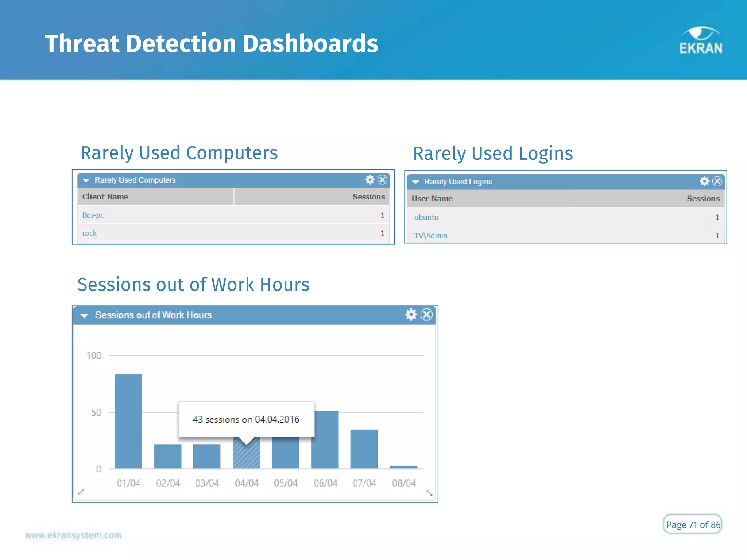Image resolution: width=747 pixels, height=560 pixels.
Task: Click the '43 sessions on 04.04.2016' tooltip
Action: coord(246,419)
